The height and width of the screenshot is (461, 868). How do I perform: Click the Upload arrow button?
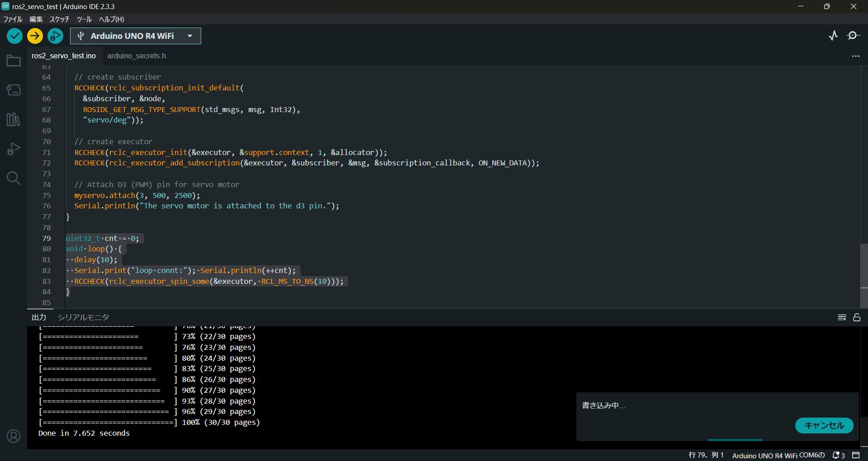35,36
